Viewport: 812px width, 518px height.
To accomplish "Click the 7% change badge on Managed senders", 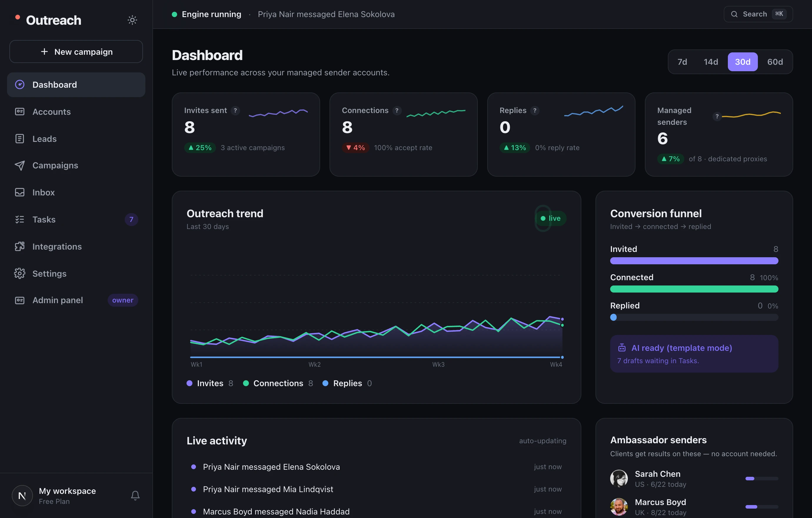I will coord(670,159).
